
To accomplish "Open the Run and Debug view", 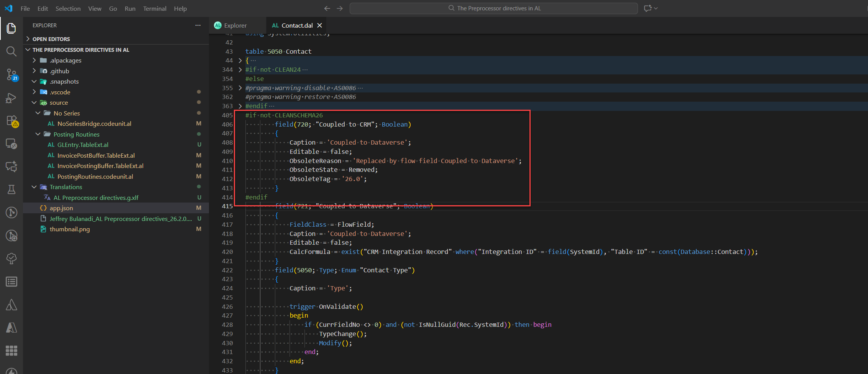I will pos(12,98).
